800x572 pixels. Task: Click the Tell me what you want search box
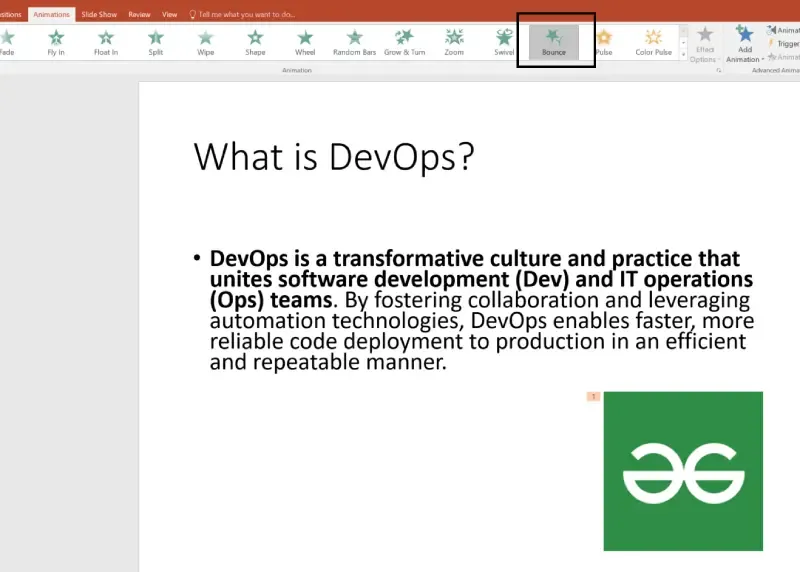242,14
